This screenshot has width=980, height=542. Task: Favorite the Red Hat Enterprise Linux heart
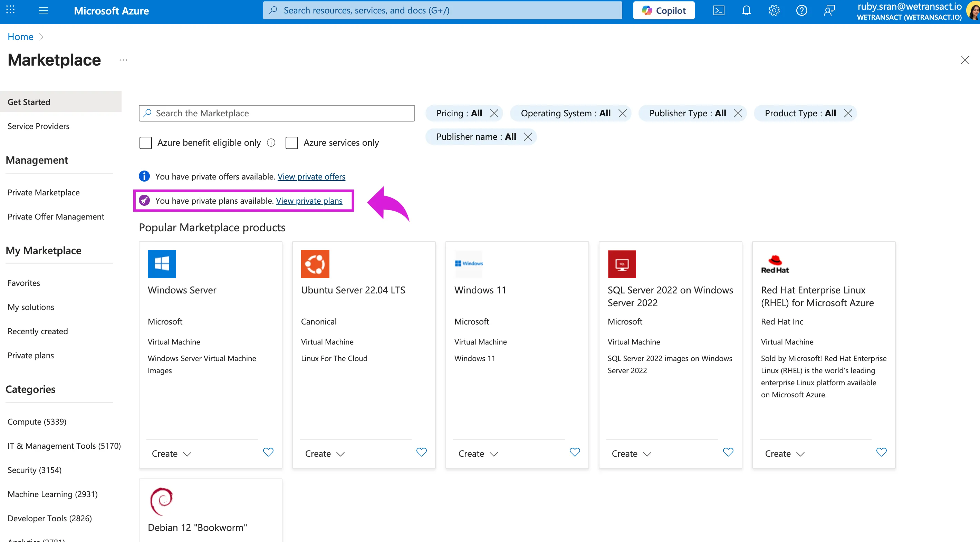(x=882, y=452)
